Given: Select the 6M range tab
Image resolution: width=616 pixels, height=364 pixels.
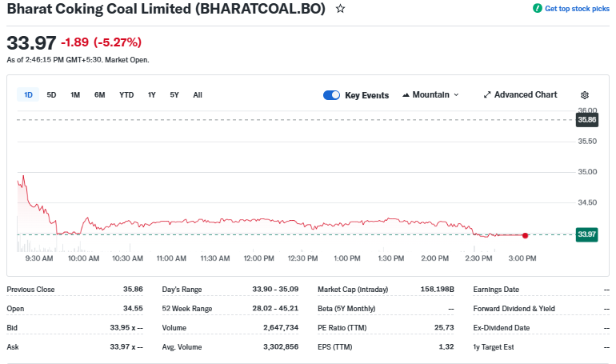Looking at the screenshot, I should click(x=99, y=94).
